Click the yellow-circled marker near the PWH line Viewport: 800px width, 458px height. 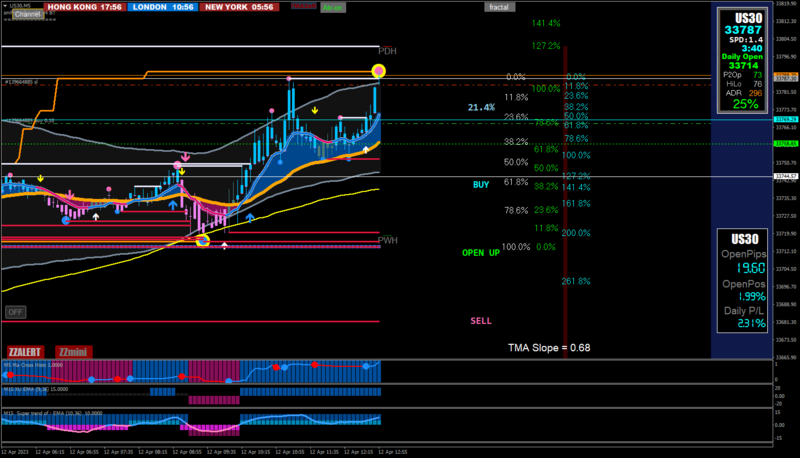(x=203, y=241)
